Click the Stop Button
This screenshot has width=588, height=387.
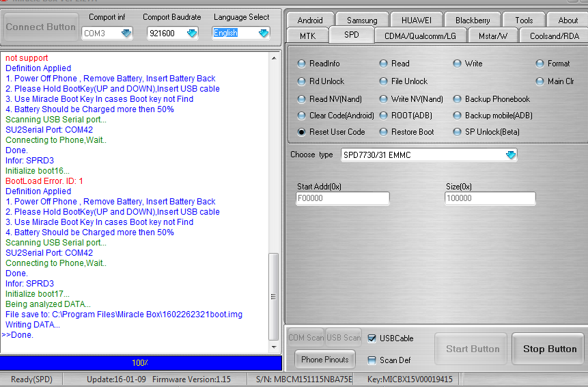point(549,349)
